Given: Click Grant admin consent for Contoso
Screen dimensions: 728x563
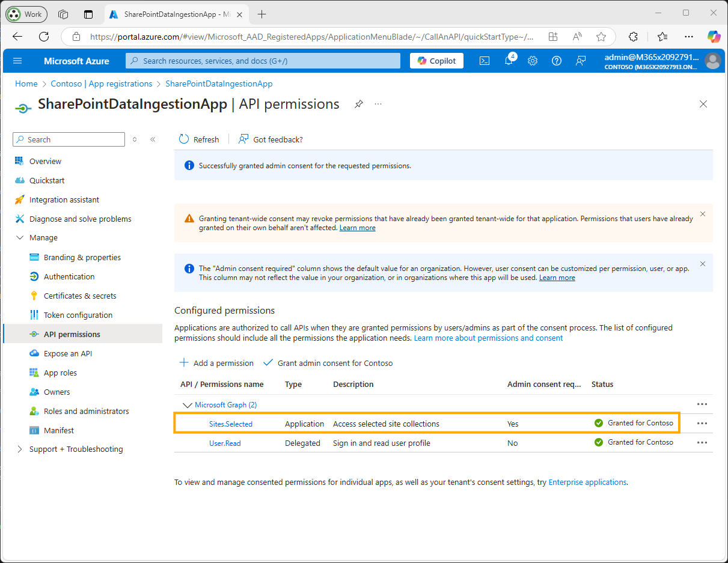Looking at the screenshot, I should click(x=328, y=363).
